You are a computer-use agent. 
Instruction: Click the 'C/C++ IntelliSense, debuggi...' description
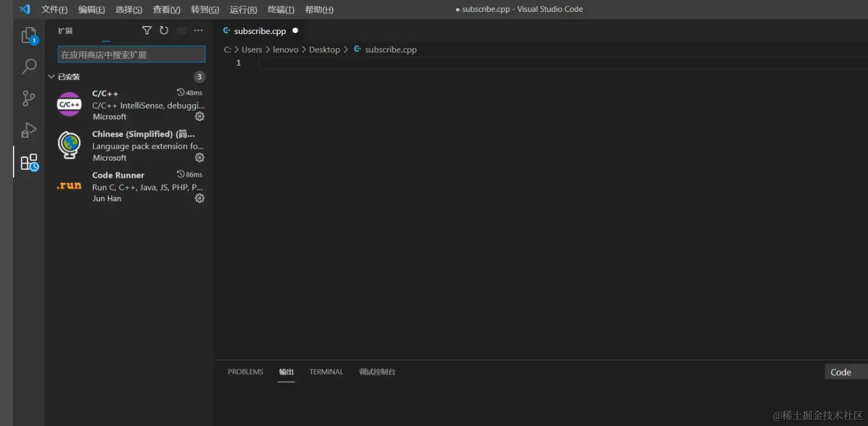[149, 105]
